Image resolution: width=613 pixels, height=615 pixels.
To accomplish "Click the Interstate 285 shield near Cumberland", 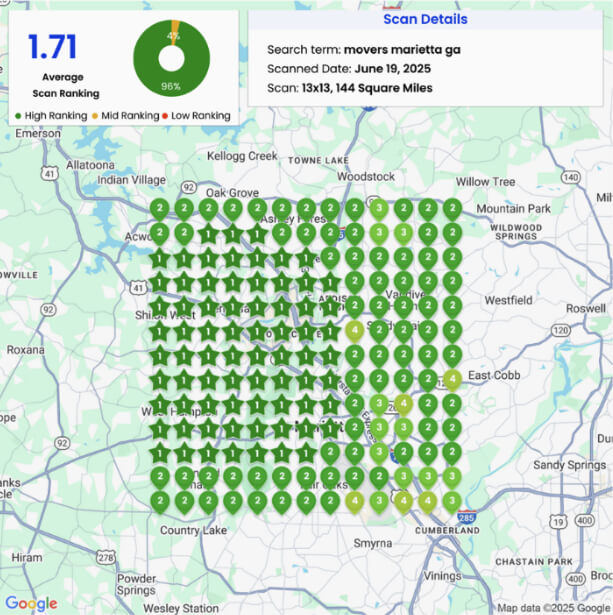I will 467,517.
